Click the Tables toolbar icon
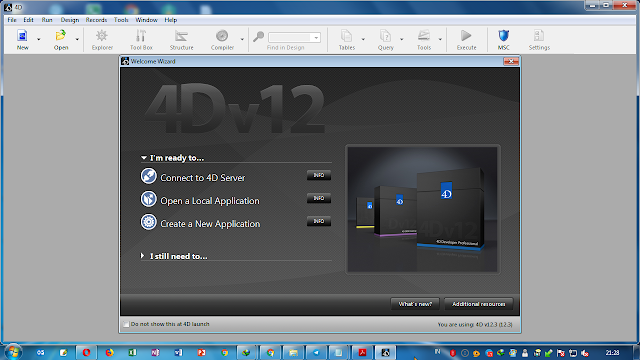The width and height of the screenshot is (640, 360). [347, 36]
